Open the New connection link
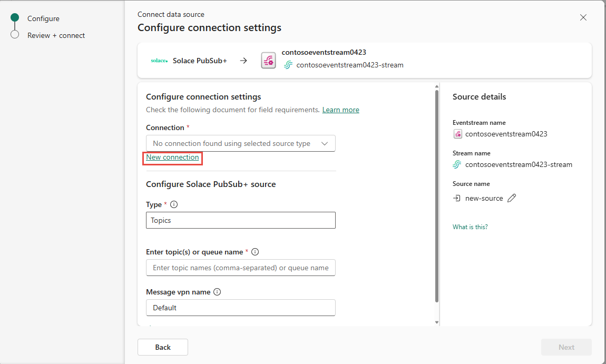This screenshot has height=364, width=606. (172, 158)
